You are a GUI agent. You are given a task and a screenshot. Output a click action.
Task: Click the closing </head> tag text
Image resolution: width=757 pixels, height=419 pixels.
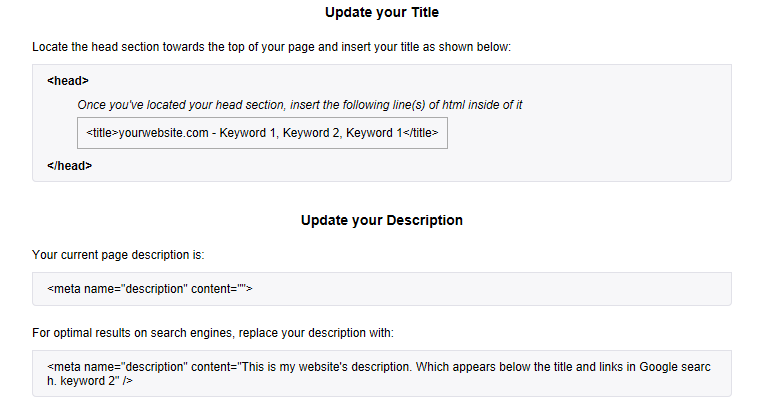[x=70, y=165]
